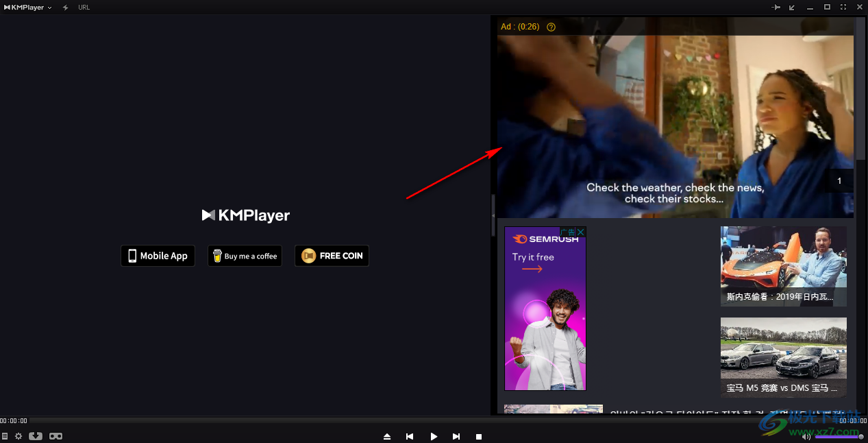Click the Mobile App button
This screenshot has height=443, width=868.
[x=158, y=256]
